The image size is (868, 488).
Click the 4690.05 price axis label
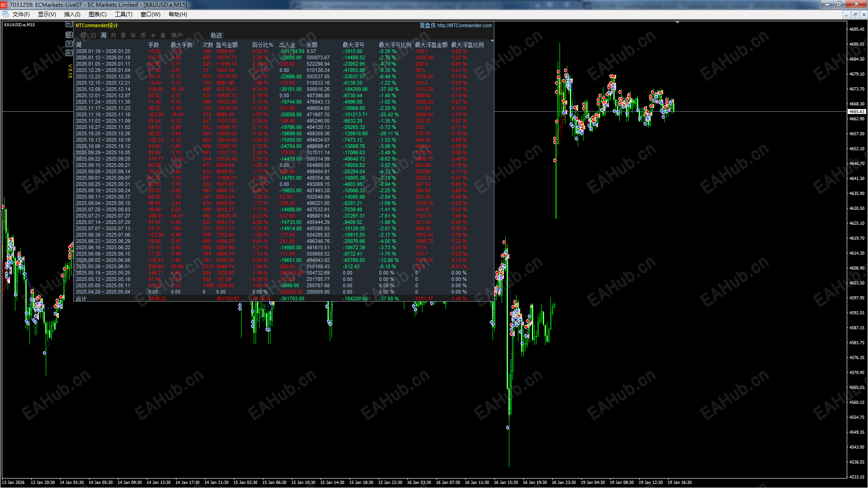[857, 44]
